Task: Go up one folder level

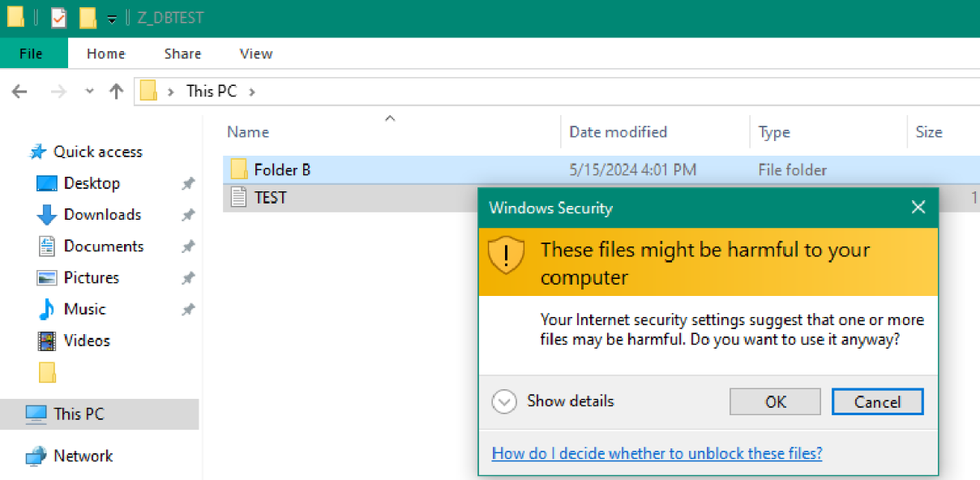Action: point(116,92)
